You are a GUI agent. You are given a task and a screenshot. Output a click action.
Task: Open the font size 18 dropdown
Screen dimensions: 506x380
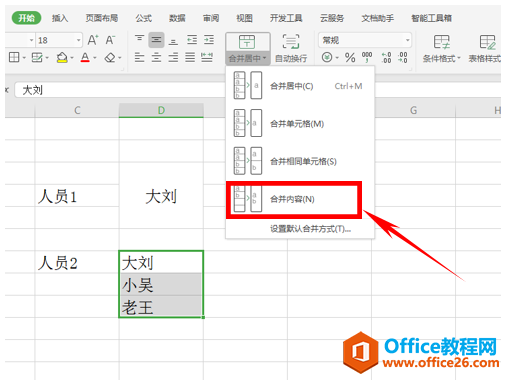click(79, 40)
